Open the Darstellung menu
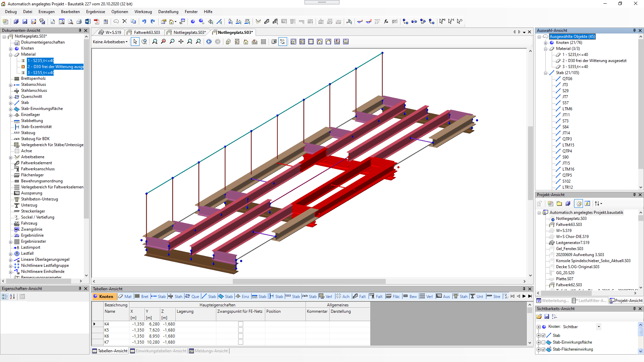This screenshot has height=362, width=644. tap(168, 12)
